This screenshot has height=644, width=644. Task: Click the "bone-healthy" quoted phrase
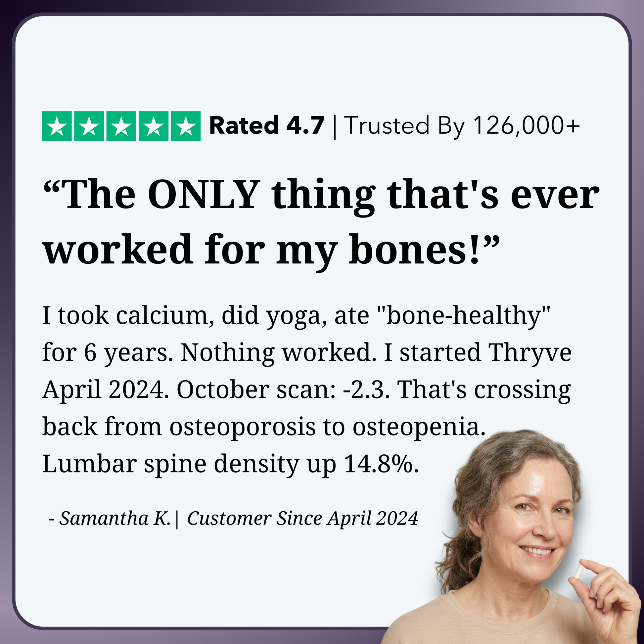click(467, 315)
